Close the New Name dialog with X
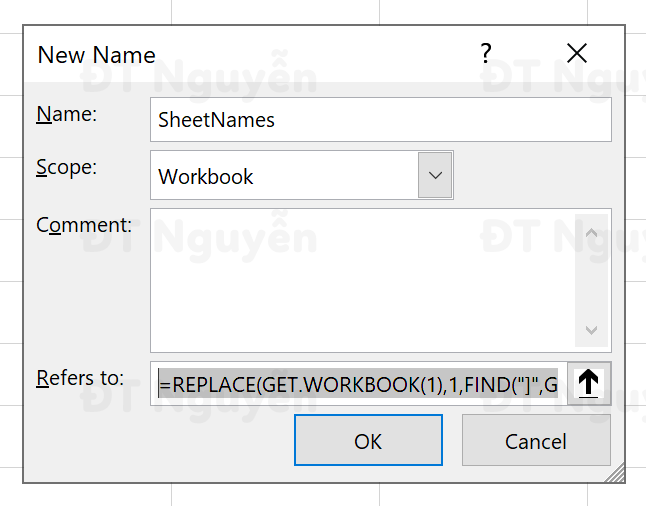 [577, 53]
